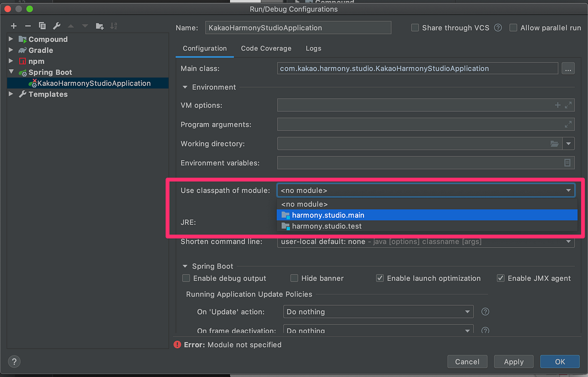Expand the Program arguments field editor
This screenshot has height=377, width=588.
[568, 124]
